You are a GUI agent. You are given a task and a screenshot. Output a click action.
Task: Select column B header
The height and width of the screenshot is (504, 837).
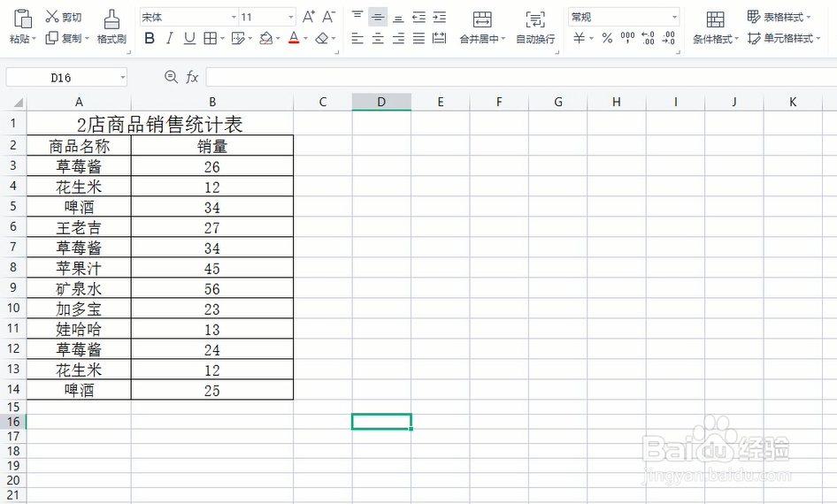tap(212, 102)
